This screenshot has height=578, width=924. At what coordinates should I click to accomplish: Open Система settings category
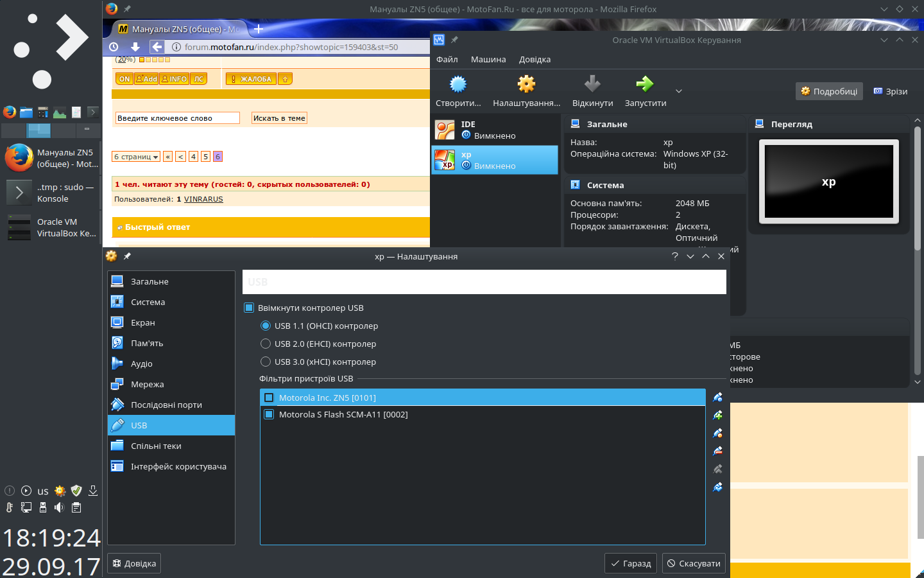coord(171,302)
